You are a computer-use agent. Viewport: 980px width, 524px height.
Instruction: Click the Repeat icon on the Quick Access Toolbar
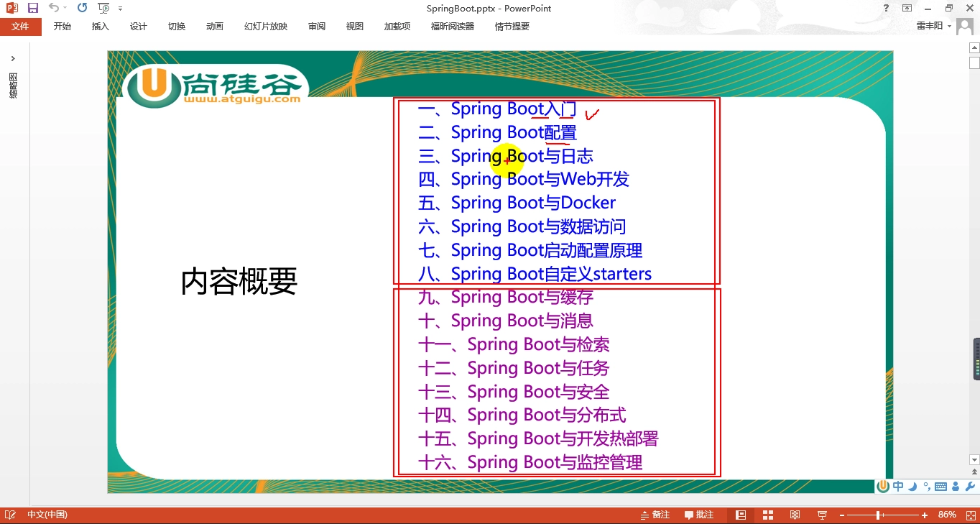[x=82, y=7]
